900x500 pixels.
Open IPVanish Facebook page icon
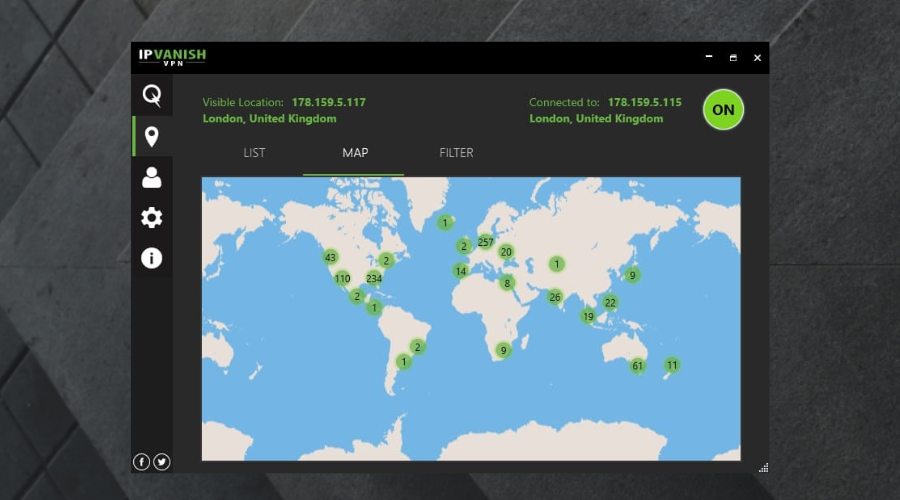click(x=141, y=462)
